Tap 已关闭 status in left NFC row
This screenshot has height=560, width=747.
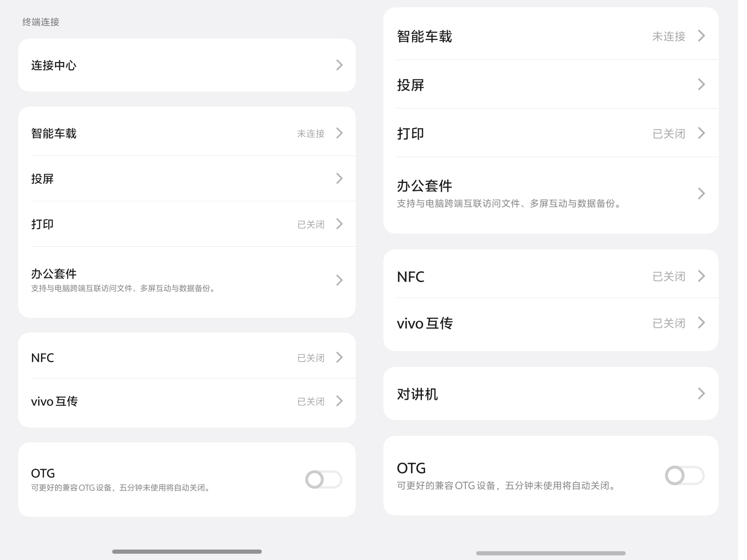[x=311, y=358]
